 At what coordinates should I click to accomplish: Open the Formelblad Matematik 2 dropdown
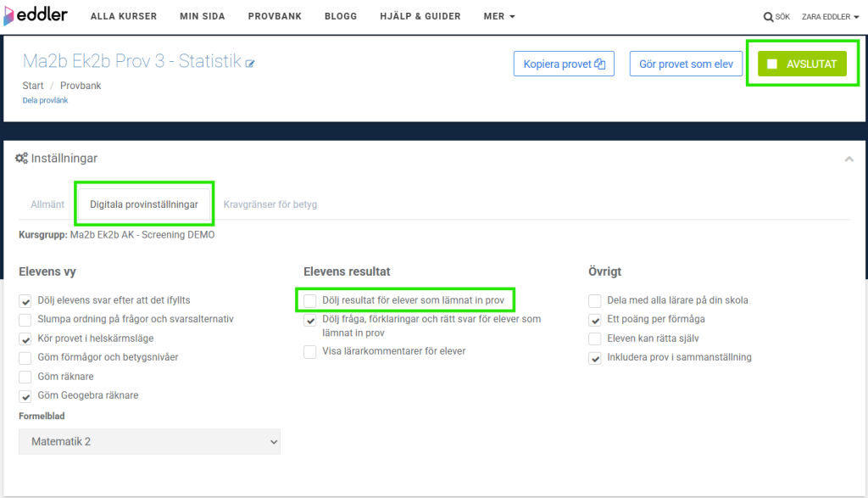pyautogui.click(x=149, y=441)
